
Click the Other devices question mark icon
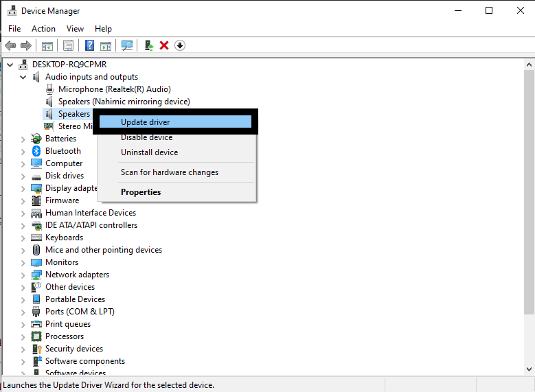click(x=36, y=287)
